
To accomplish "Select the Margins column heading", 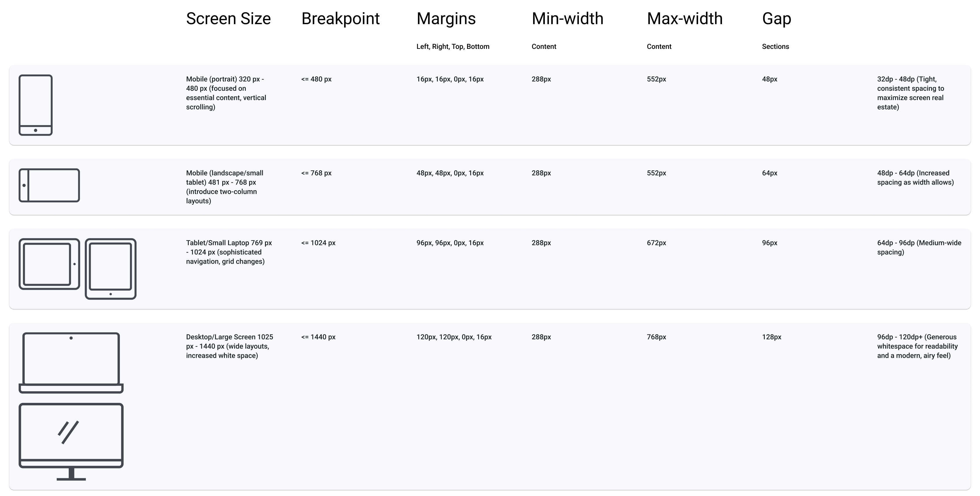I will tap(446, 19).
